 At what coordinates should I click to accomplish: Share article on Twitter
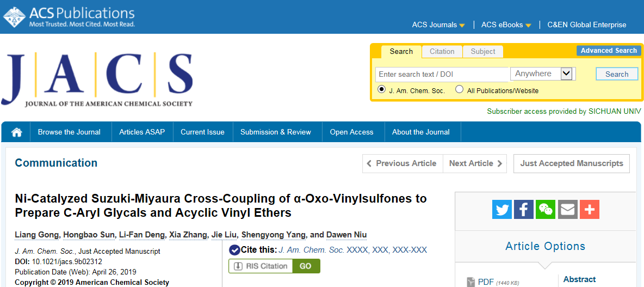point(502,209)
